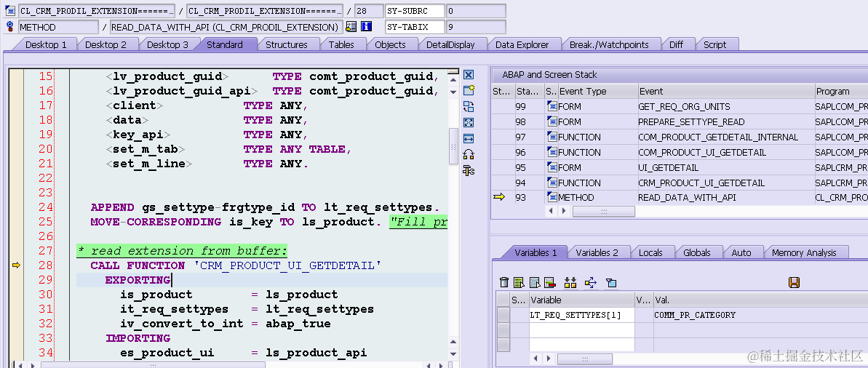Click source icon in stack row 94

click(552, 183)
